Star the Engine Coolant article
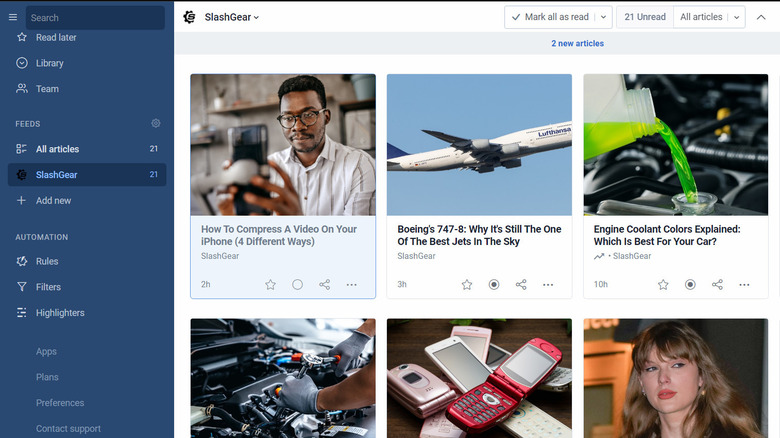780x438 pixels. pos(663,285)
